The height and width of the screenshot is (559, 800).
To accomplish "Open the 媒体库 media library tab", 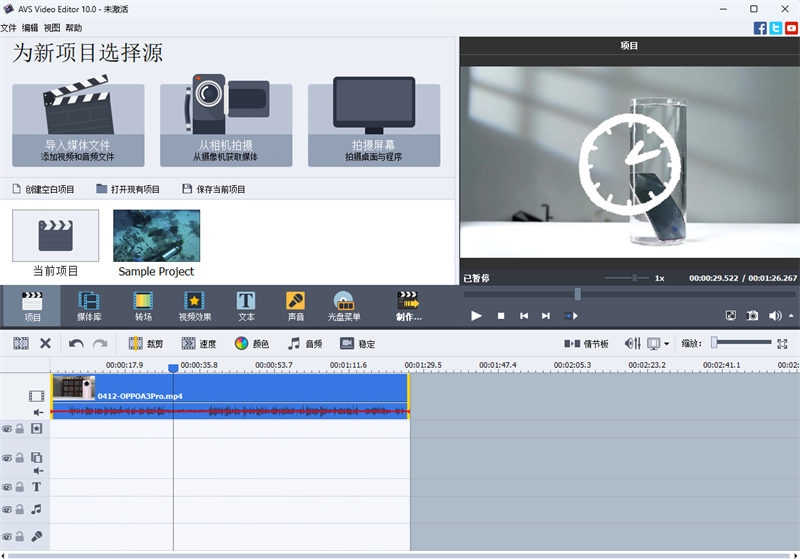I will 89,305.
